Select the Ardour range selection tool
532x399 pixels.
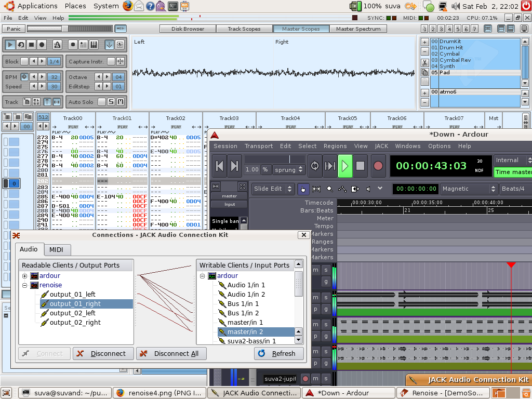click(316, 189)
